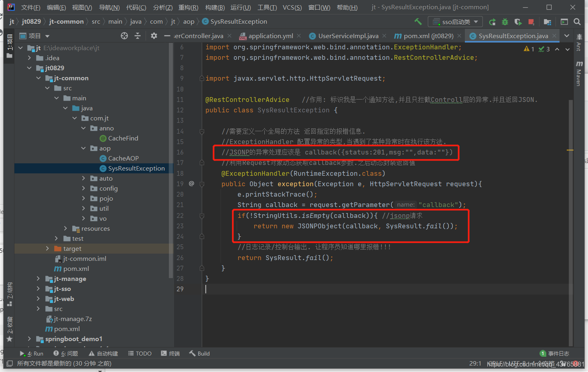588x372 pixels.
Task: Toggle the Z:结构 structure tool window
Action: (10, 294)
